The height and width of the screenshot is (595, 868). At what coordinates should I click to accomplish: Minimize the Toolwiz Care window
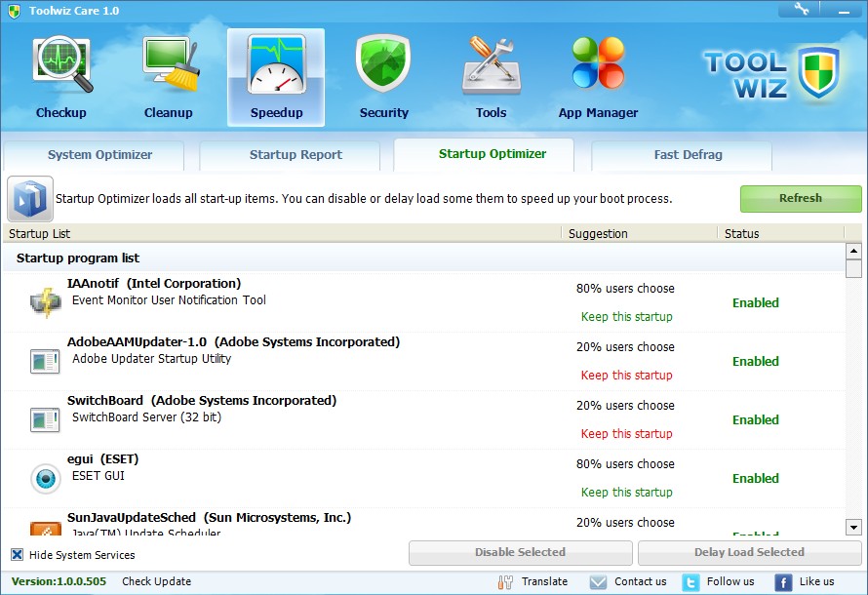click(x=844, y=10)
